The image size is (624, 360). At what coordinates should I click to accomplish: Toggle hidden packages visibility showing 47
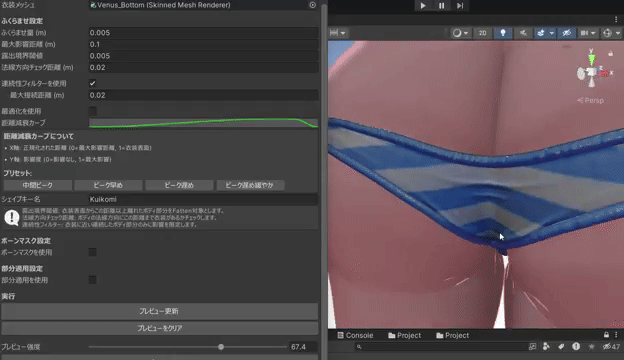pyautogui.click(x=611, y=347)
